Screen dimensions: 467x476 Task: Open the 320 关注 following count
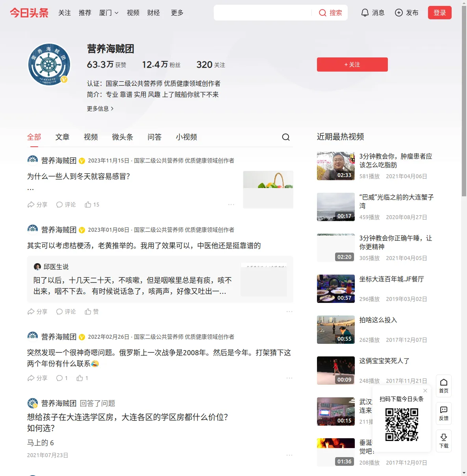coord(211,65)
